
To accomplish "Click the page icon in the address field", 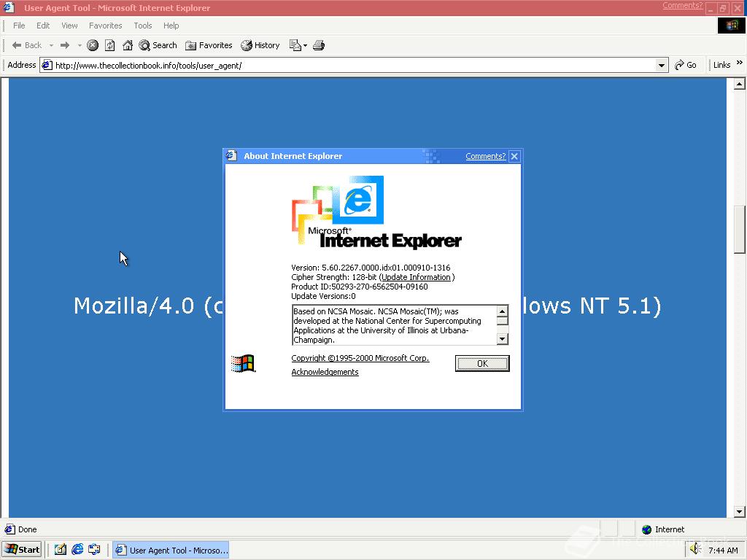I will coord(47,65).
